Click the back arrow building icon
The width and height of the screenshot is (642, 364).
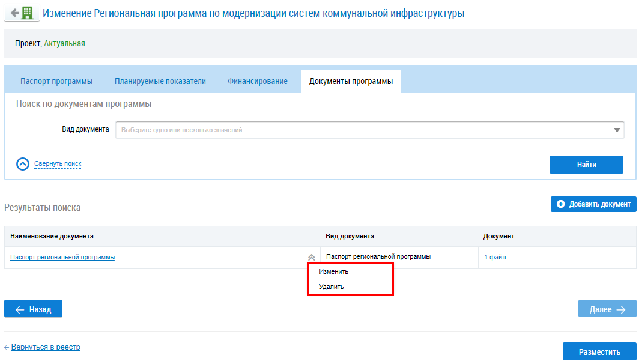point(22,13)
